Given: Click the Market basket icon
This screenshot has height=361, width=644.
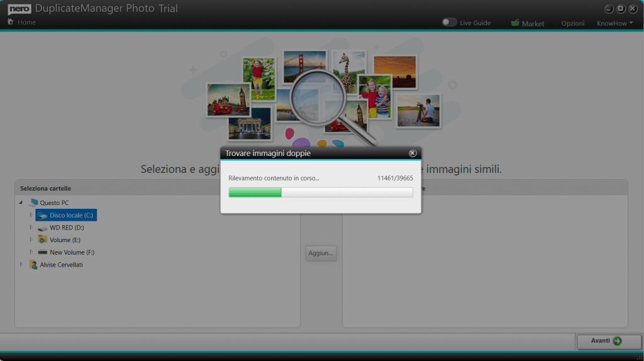Looking at the screenshot, I should click(515, 23).
